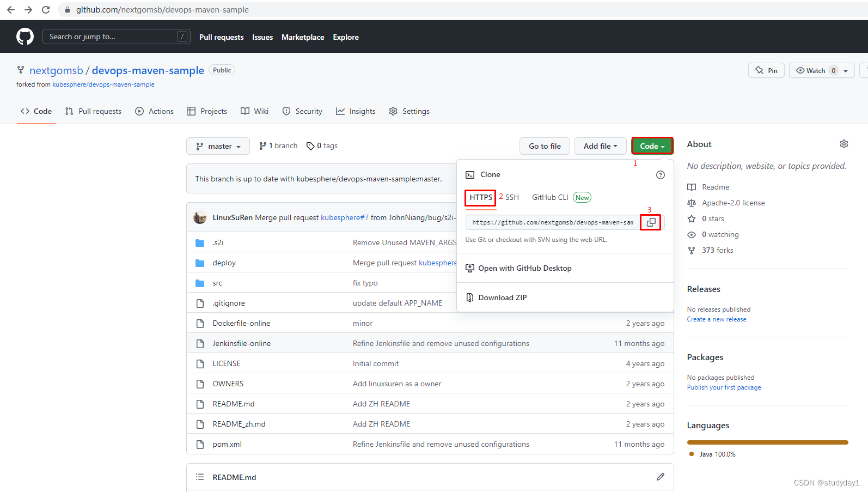Reload page with browser refresh icon
868x492 pixels.
pyautogui.click(x=46, y=10)
